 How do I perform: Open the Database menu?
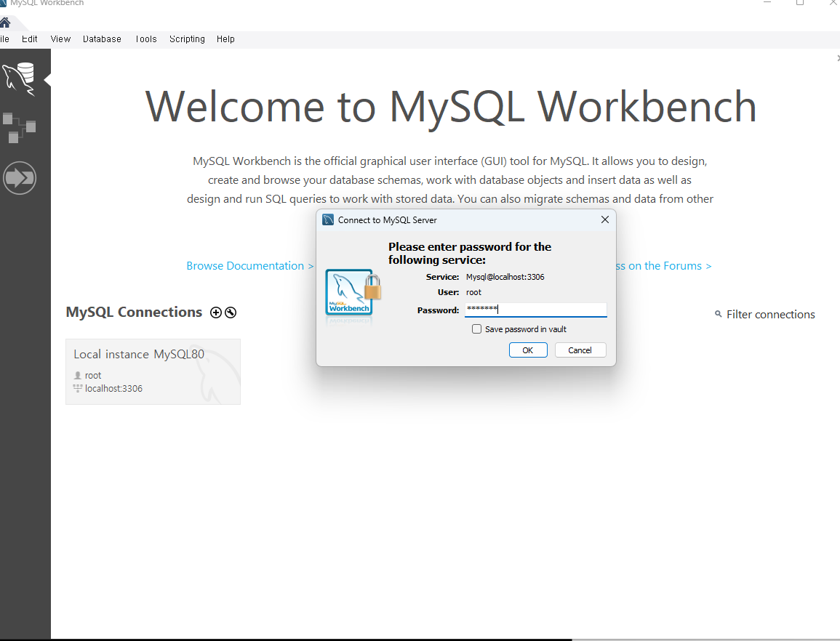point(102,39)
